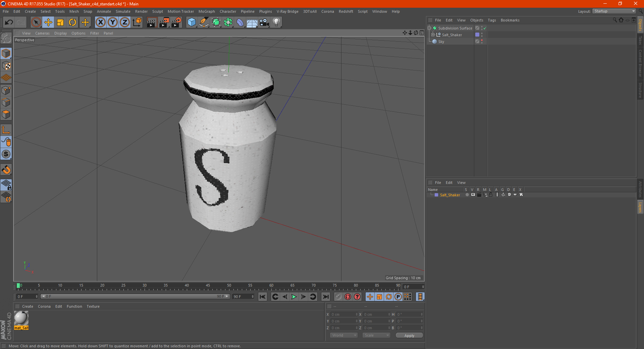Toggle X axis lock

(100, 22)
